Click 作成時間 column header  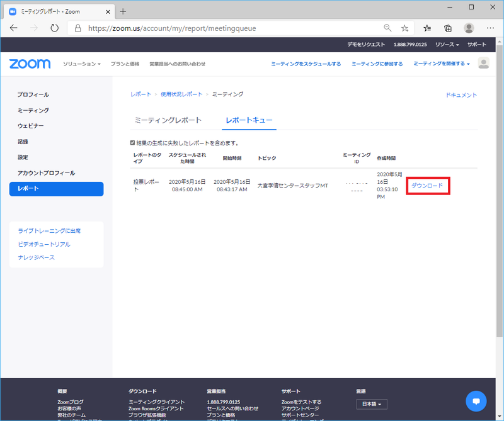386,158
